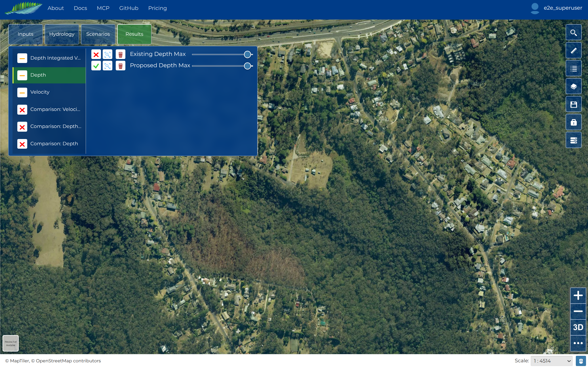The height and width of the screenshot is (368, 588).
Task: Open the Scenarios tab
Action: pyautogui.click(x=98, y=34)
